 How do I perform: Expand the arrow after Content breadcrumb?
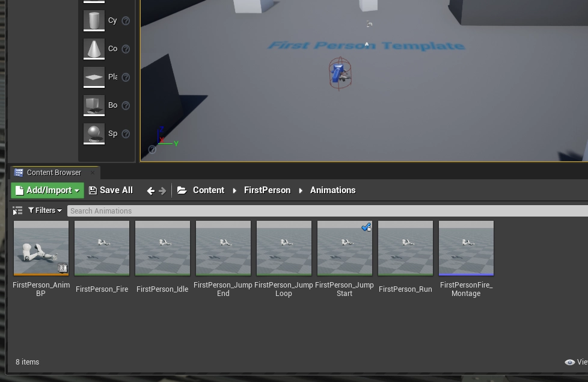[x=234, y=191]
